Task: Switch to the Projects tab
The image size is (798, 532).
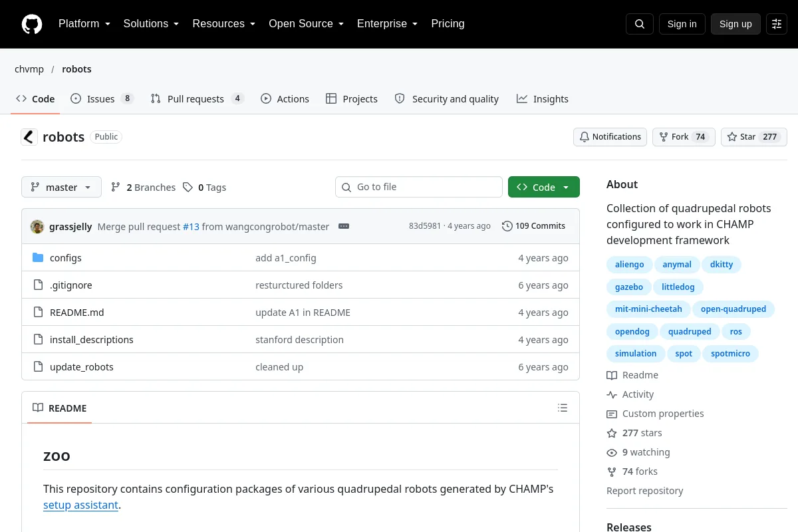Action: (352, 99)
